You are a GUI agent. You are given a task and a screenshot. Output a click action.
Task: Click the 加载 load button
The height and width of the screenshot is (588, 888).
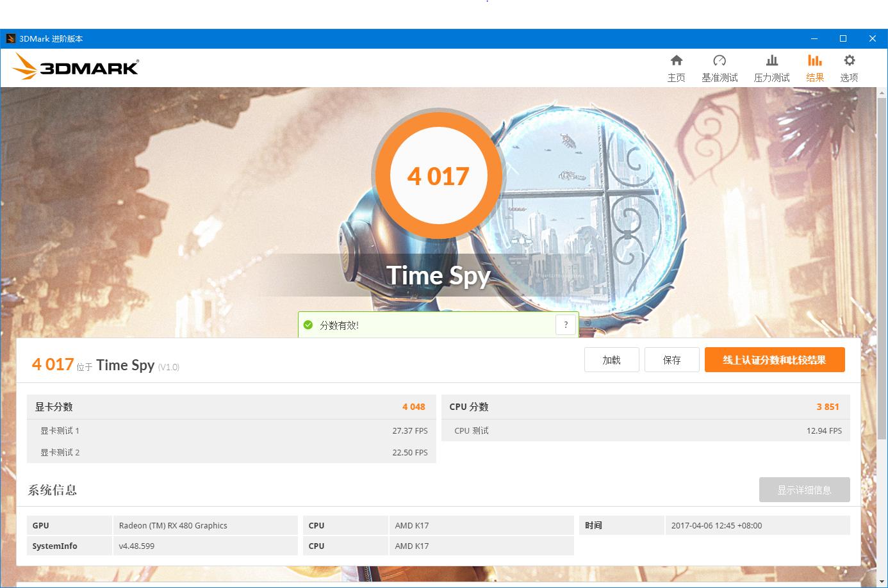pos(611,359)
